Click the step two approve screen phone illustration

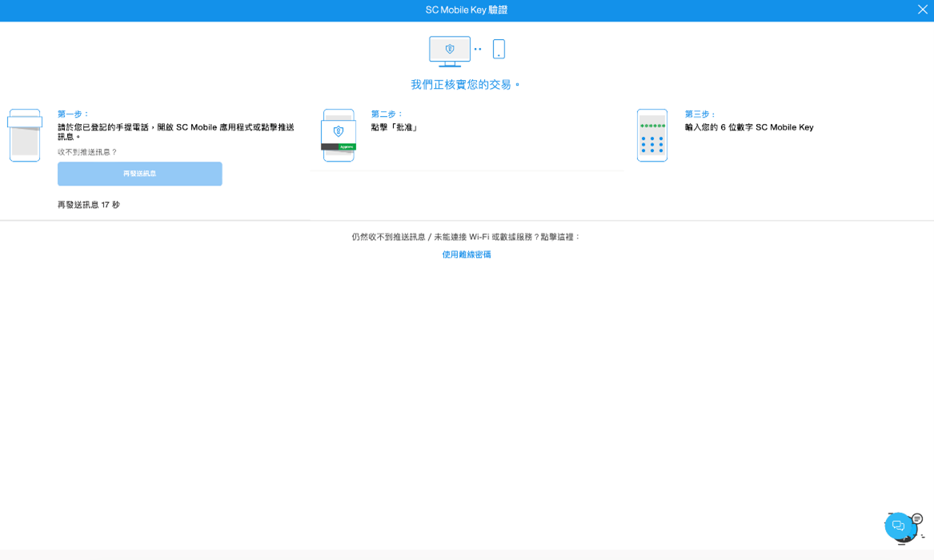click(339, 135)
